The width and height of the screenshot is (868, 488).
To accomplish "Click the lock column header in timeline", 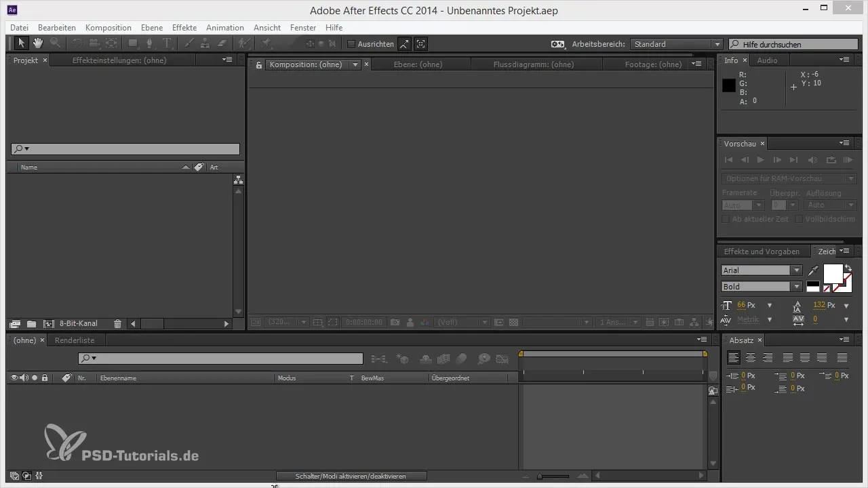I will (44, 378).
